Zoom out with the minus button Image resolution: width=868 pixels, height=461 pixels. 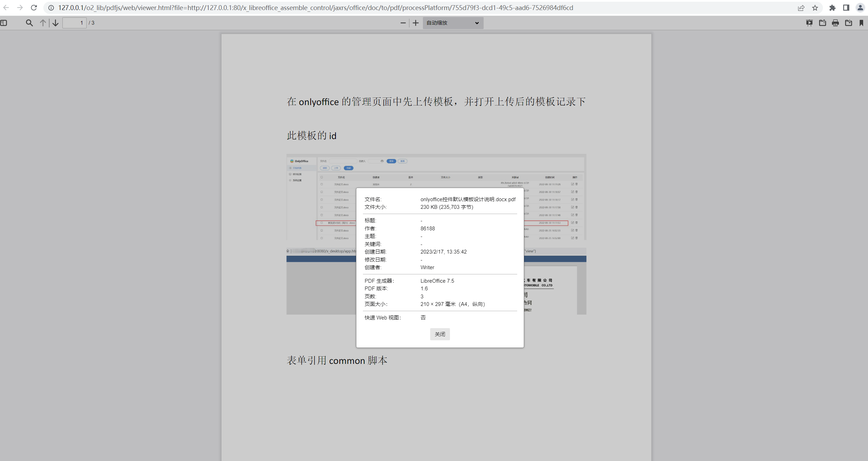403,23
